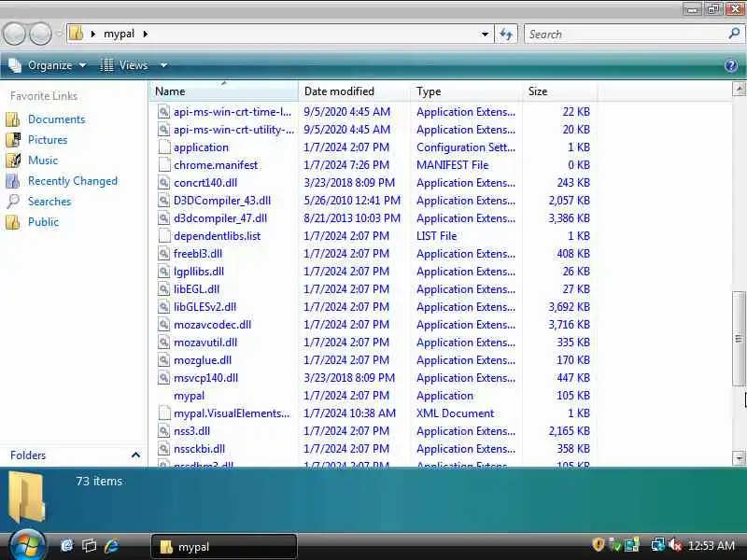
Task: Click the Forward navigation button
Action: (40, 34)
